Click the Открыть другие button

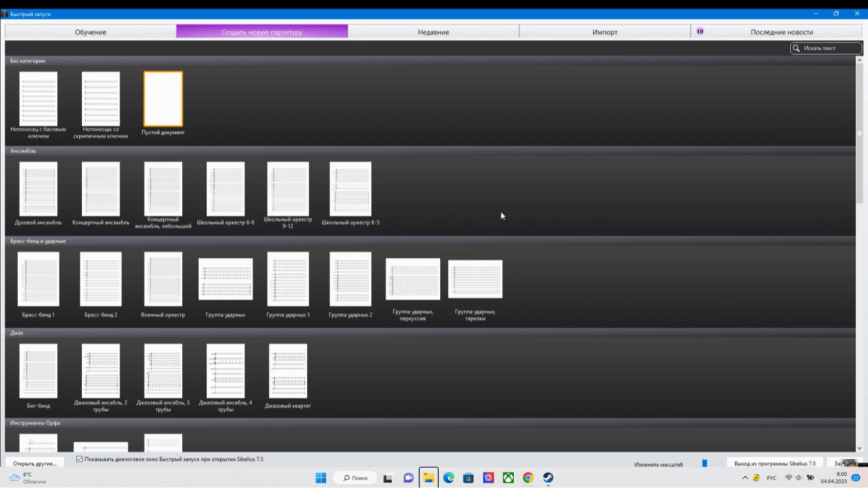pos(35,464)
